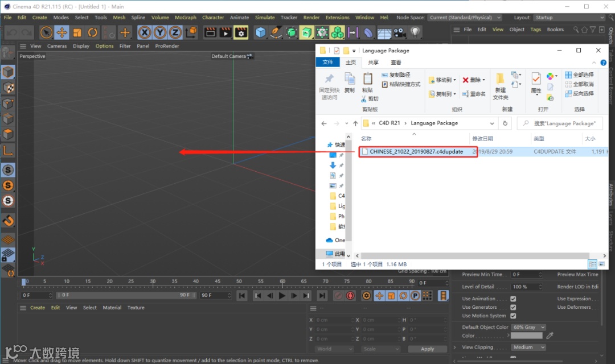Click the Camera object icon
The width and height of the screenshot is (615, 364).
click(399, 32)
